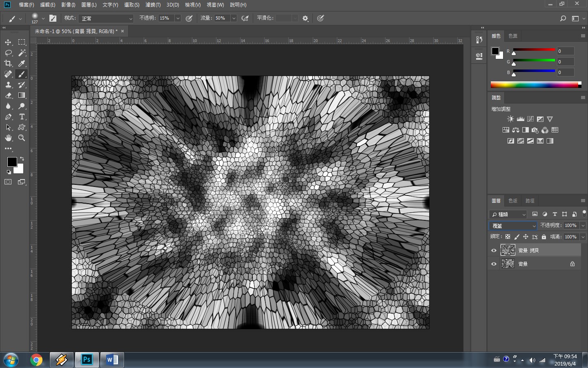Toggle the layer filter switch
The height and width of the screenshot is (368, 588).
(584, 213)
